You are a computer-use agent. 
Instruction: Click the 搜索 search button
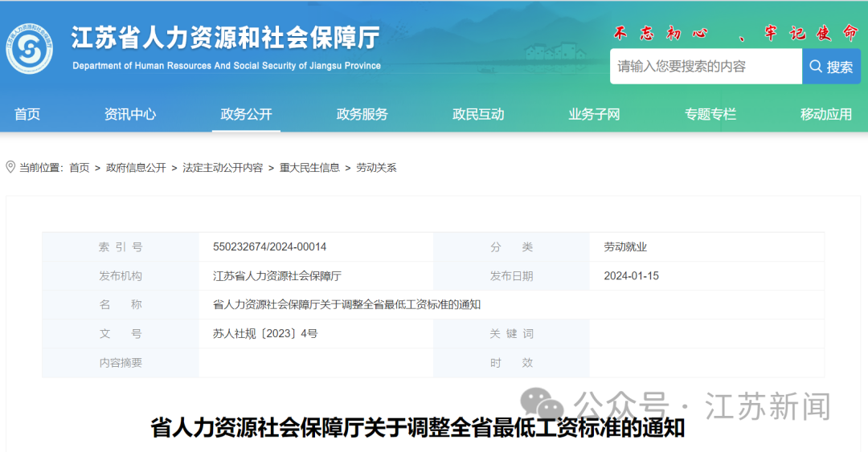click(x=831, y=67)
